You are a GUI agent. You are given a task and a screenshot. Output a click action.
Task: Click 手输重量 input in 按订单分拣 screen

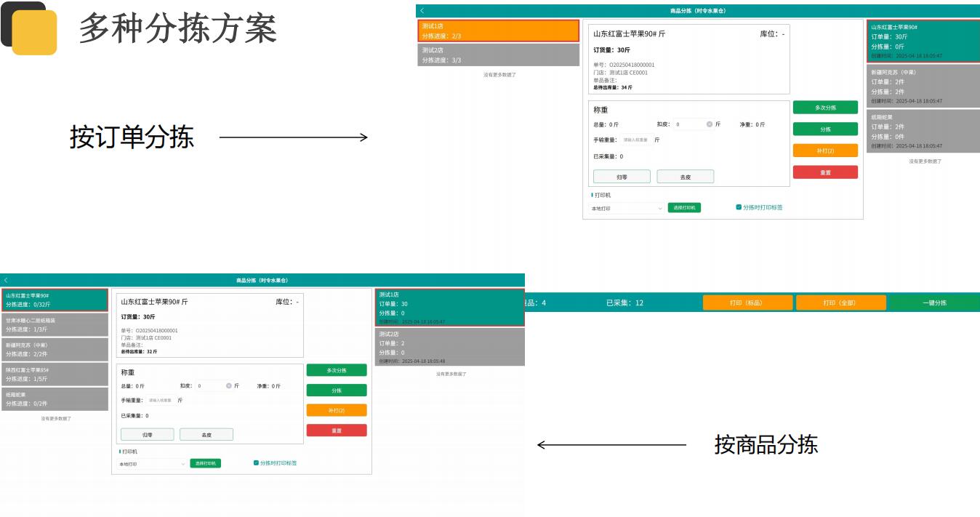(635, 140)
